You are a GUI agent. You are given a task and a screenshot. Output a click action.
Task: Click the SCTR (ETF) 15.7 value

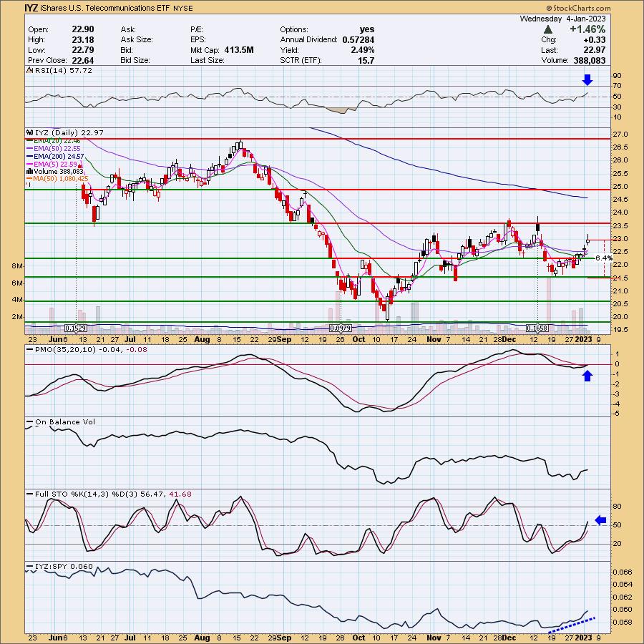click(x=366, y=60)
